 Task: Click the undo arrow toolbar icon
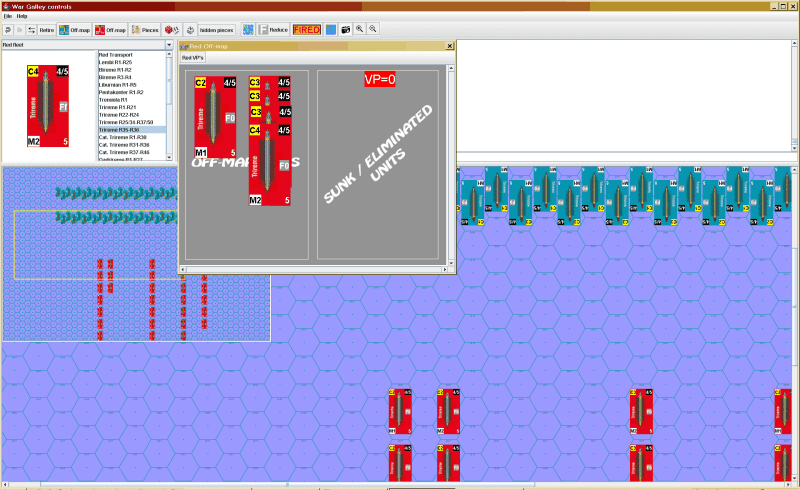coord(8,30)
